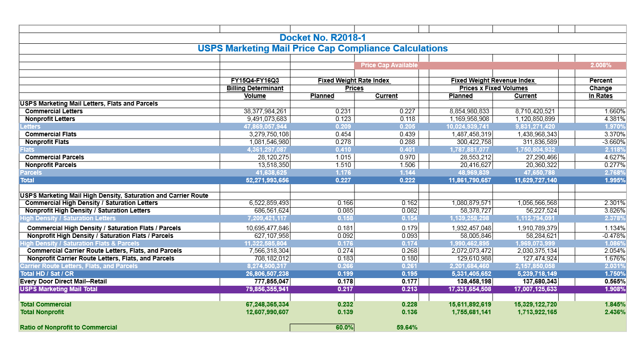
Task: Select 'Fixed Weight Rate Index' header
Action: pyautogui.click(x=354, y=81)
